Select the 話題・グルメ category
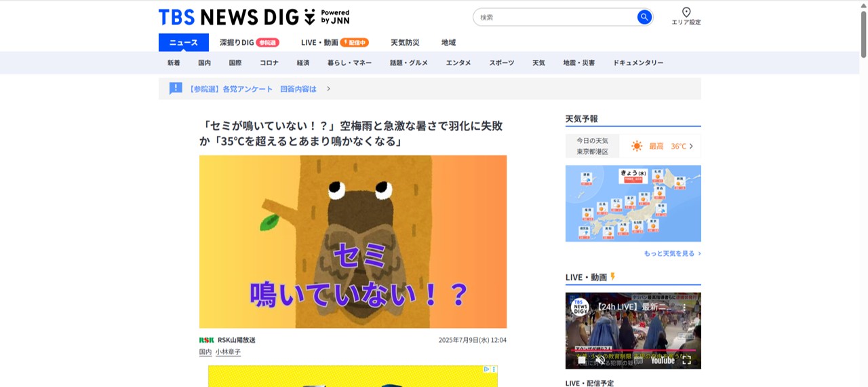Viewport: 868px width, 387px height. click(409, 62)
